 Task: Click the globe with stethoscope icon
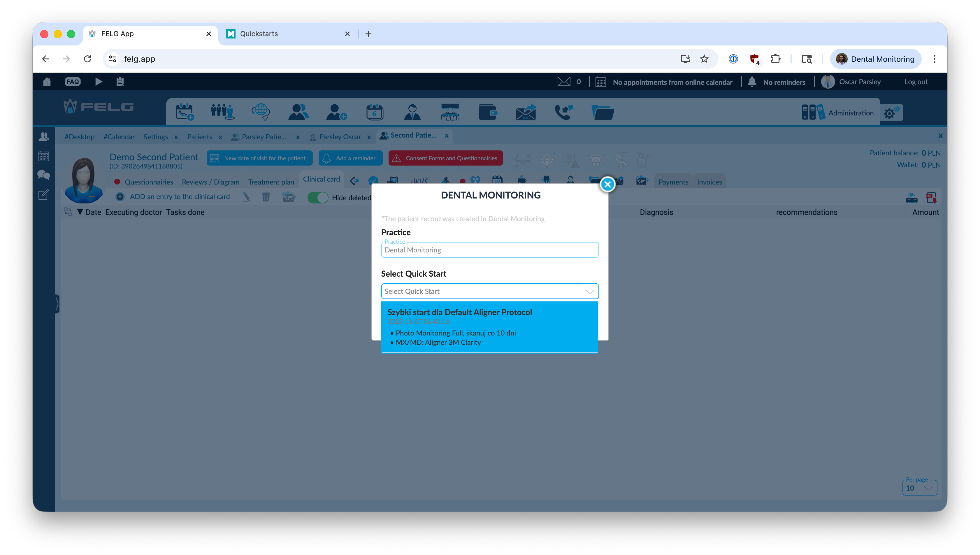(261, 112)
